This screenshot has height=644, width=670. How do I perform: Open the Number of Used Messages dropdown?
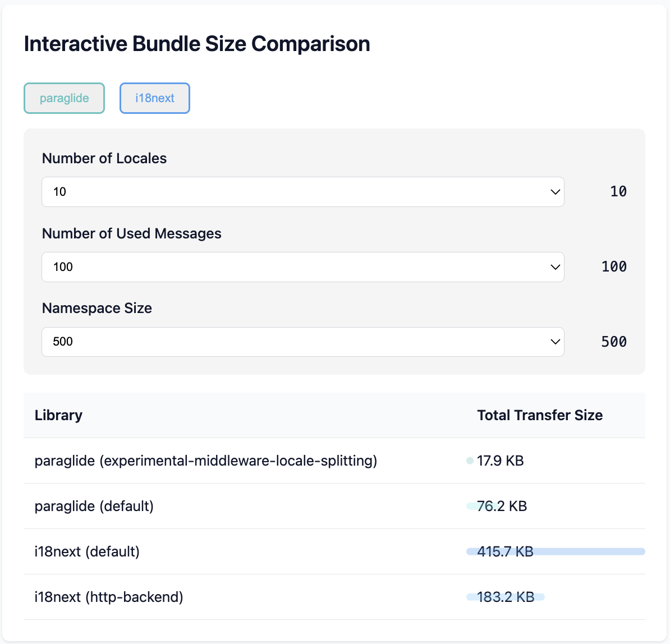(x=303, y=266)
